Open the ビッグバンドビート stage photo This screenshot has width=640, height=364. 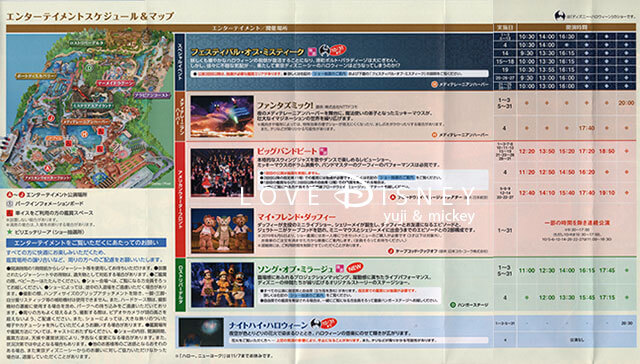point(222,173)
